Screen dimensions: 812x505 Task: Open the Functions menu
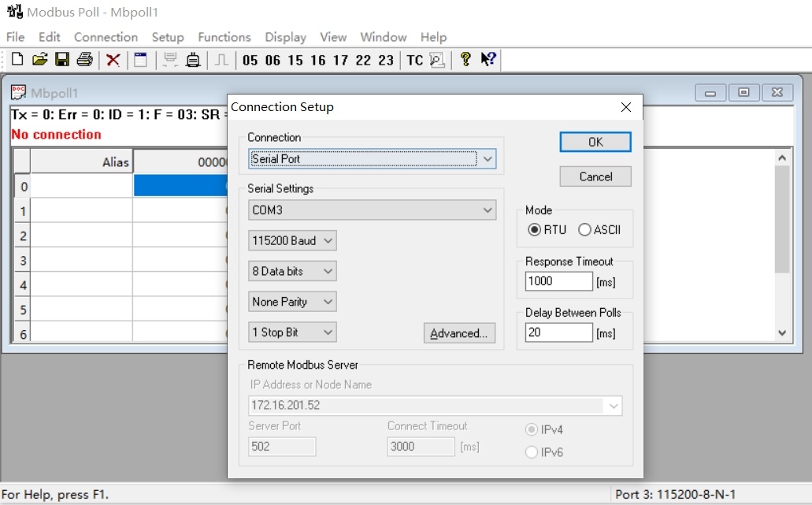coord(224,37)
